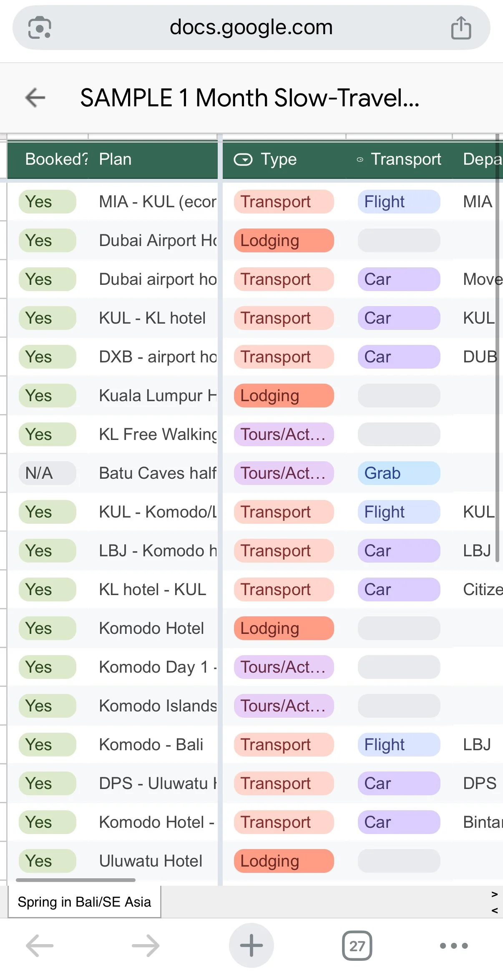The width and height of the screenshot is (503, 980).
Task: Open new tab with plus button
Action: (251, 945)
